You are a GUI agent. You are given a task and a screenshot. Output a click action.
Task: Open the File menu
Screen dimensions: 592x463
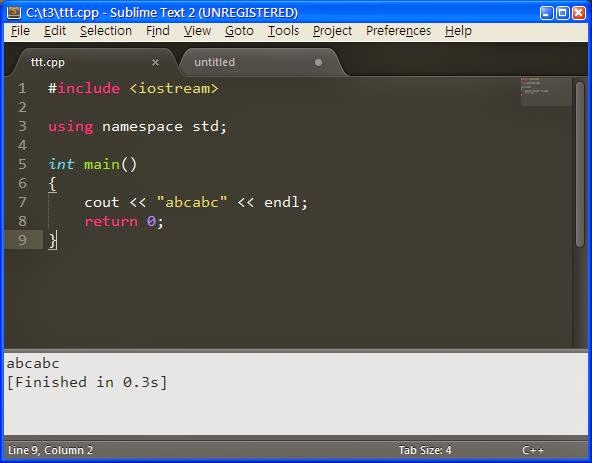(x=20, y=31)
